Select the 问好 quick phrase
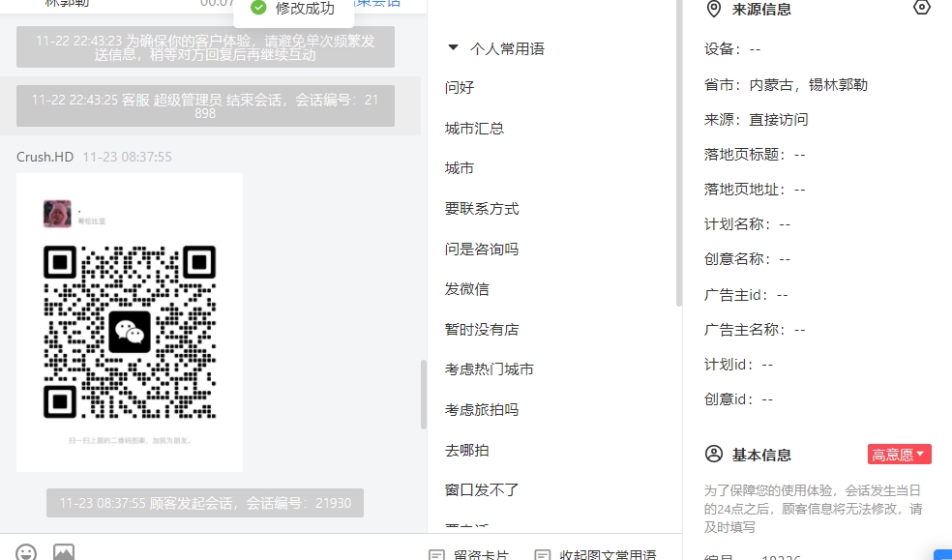The image size is (952, 560). pos(459,87)
